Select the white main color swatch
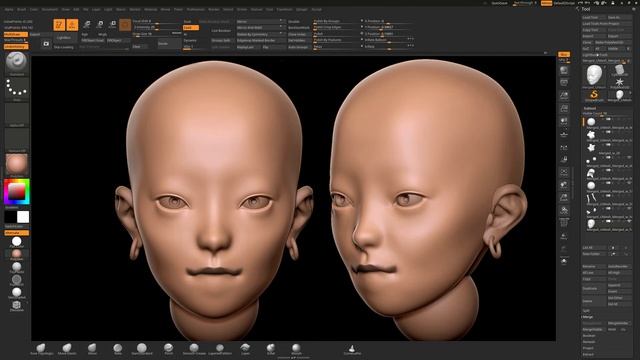 (23, 217)
